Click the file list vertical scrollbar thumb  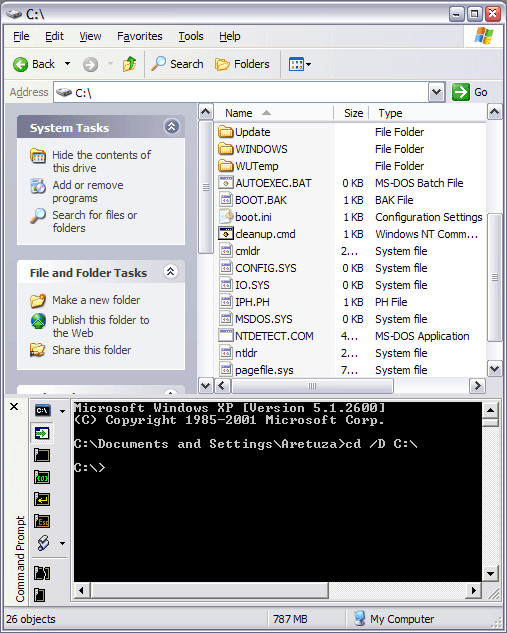pyautogui.click(x=494, y=277)
